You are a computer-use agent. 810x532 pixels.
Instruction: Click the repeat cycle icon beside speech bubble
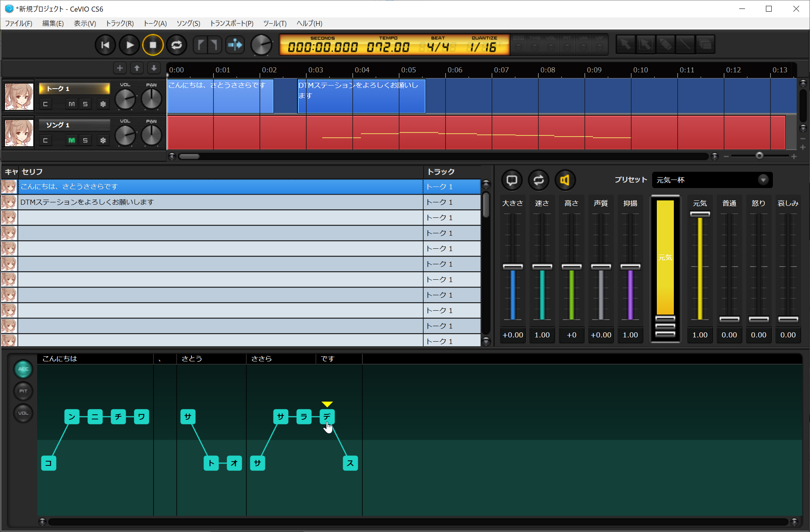pyautogui.click(x=538, y=180)
